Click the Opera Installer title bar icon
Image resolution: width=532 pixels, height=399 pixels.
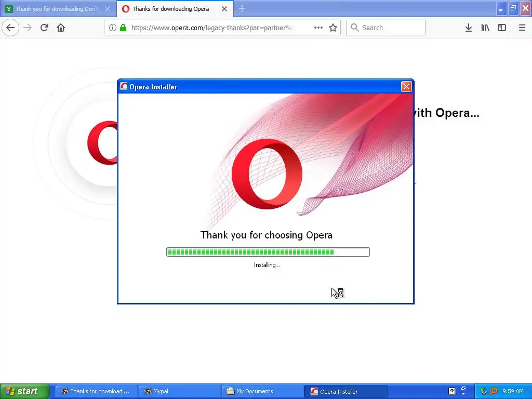[x=124, y=86]
